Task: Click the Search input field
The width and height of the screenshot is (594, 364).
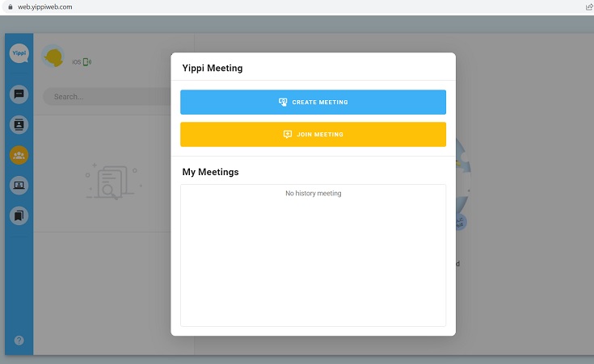Action: [108, 97]
